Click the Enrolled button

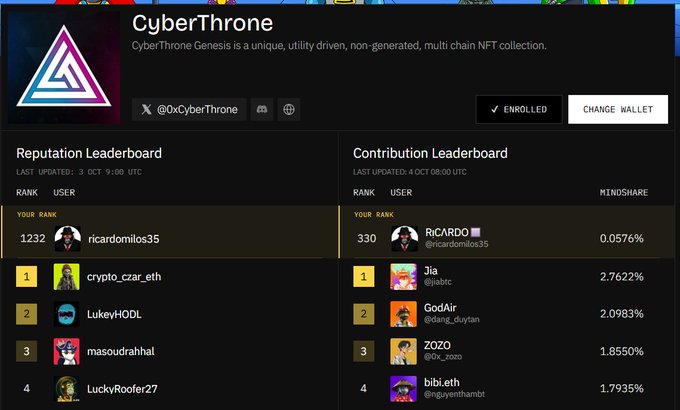click(519, 109)
